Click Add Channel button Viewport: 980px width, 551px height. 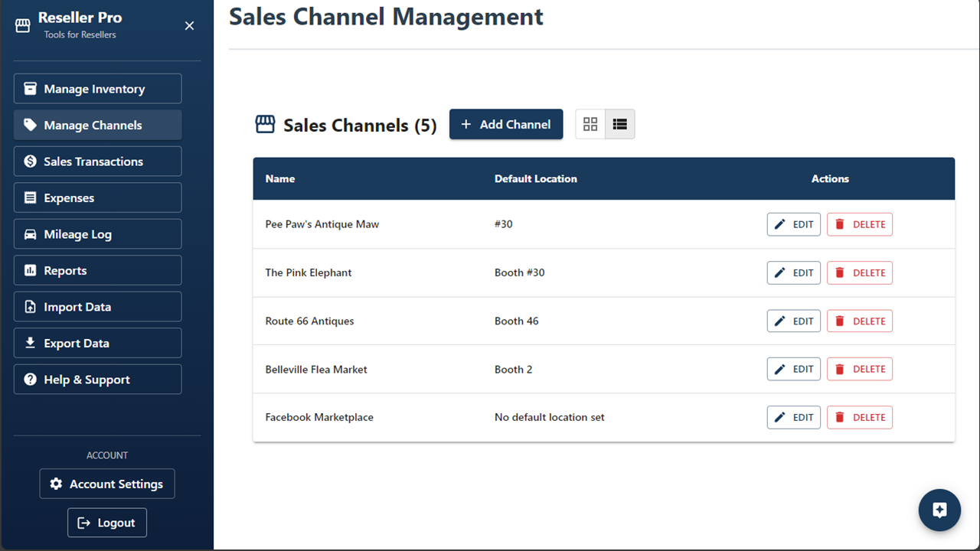(x=506, y=124)
